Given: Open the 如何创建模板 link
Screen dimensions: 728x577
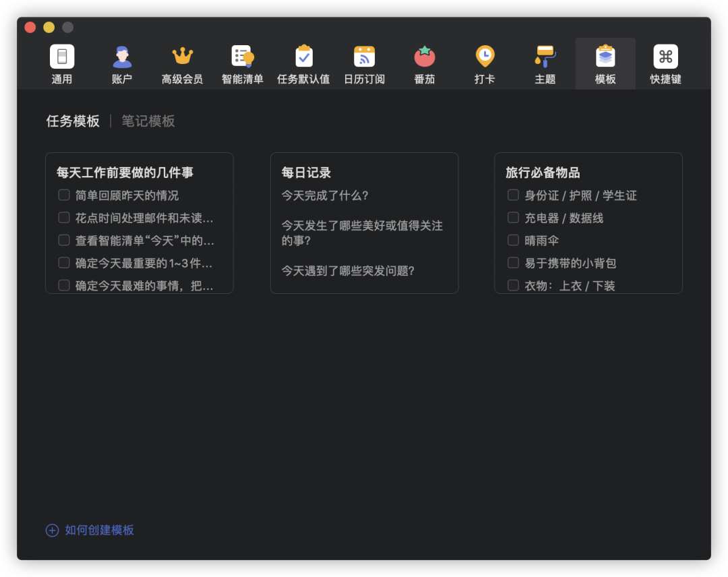Looking at the screenshot, I should tap(99, 530).
